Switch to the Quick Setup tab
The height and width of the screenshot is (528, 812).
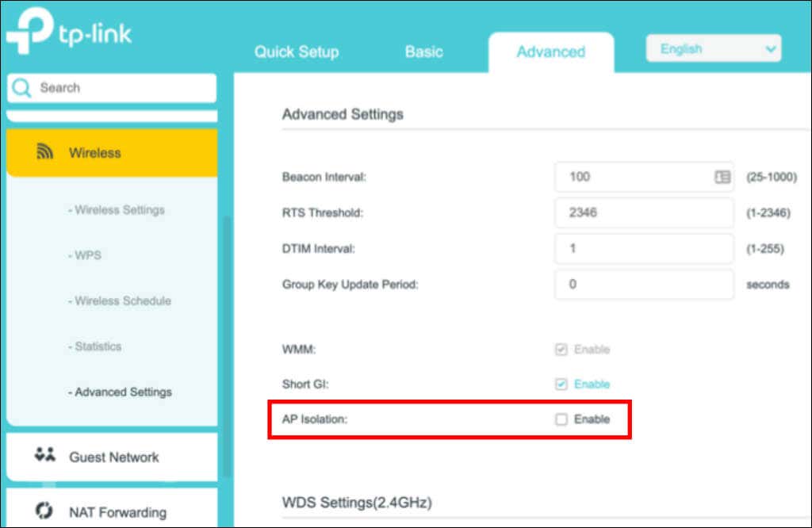[297, 52]
